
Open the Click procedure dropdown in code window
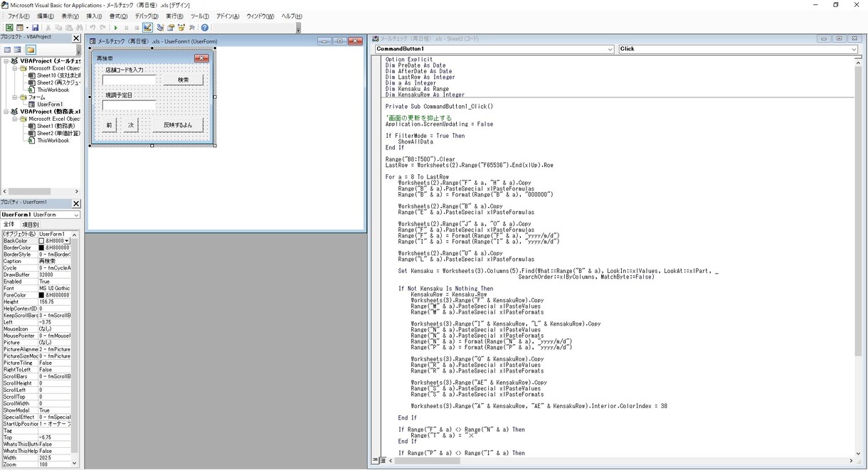[854, 49]
